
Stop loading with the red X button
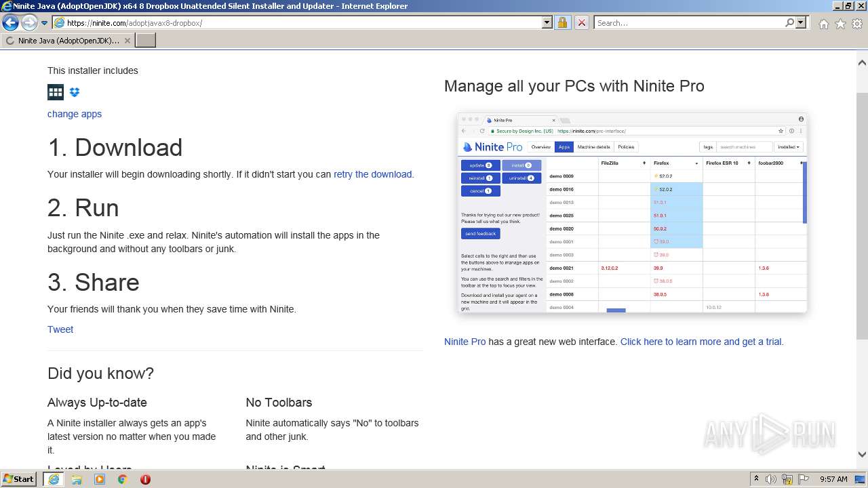pos(581,22)
